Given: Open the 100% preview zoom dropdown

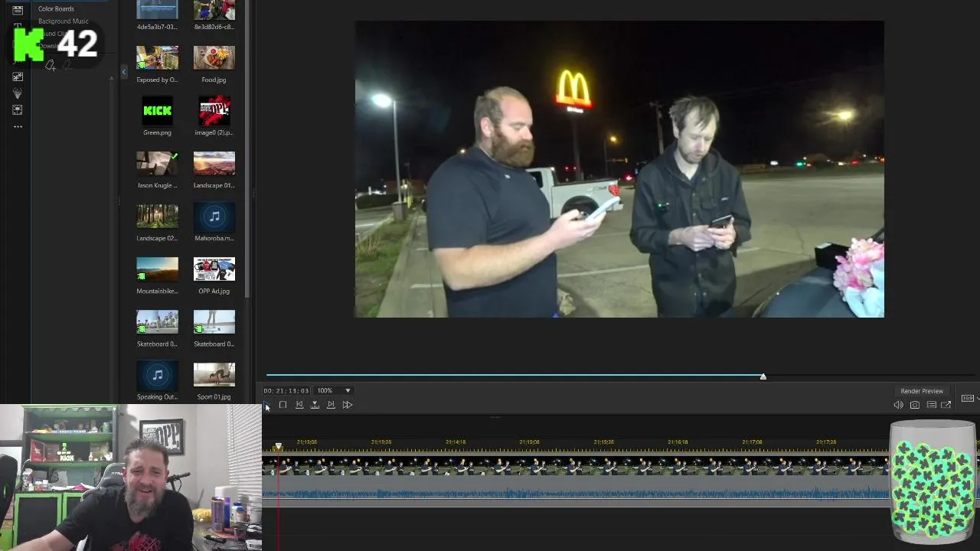Looking at the screenshot, I should tap(335, 390).
